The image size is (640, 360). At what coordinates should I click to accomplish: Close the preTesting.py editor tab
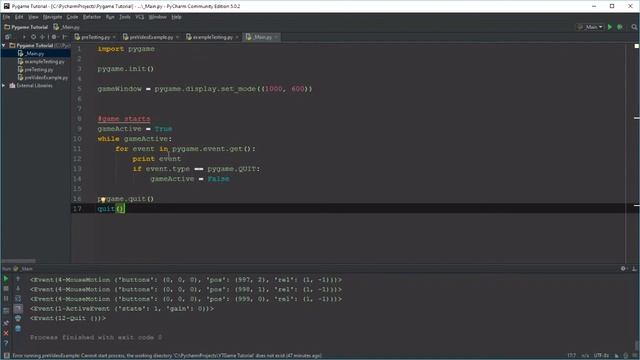click(114, 37)
